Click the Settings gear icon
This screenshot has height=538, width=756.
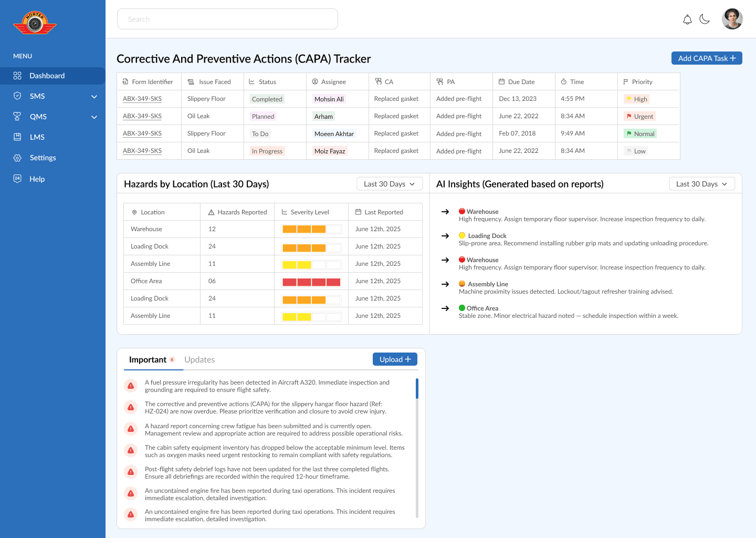[x=17, y=158]
